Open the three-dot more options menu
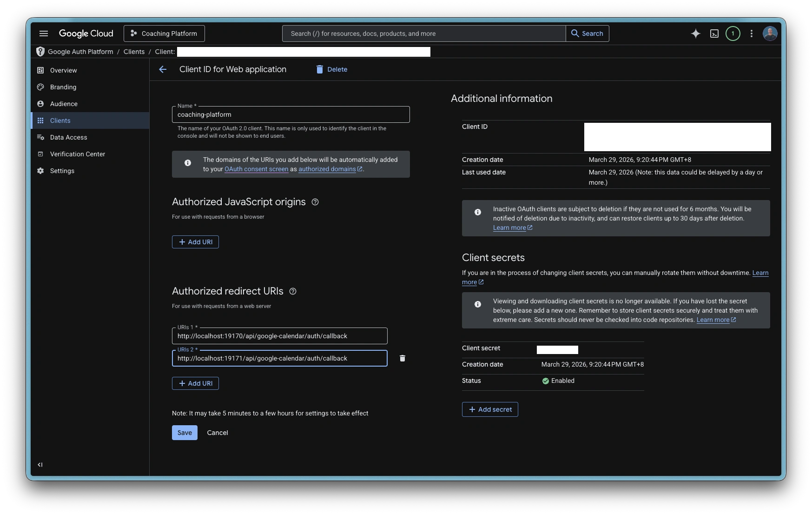Image resolution: width=812 pixels, height=515 pixels. (752, 33)
